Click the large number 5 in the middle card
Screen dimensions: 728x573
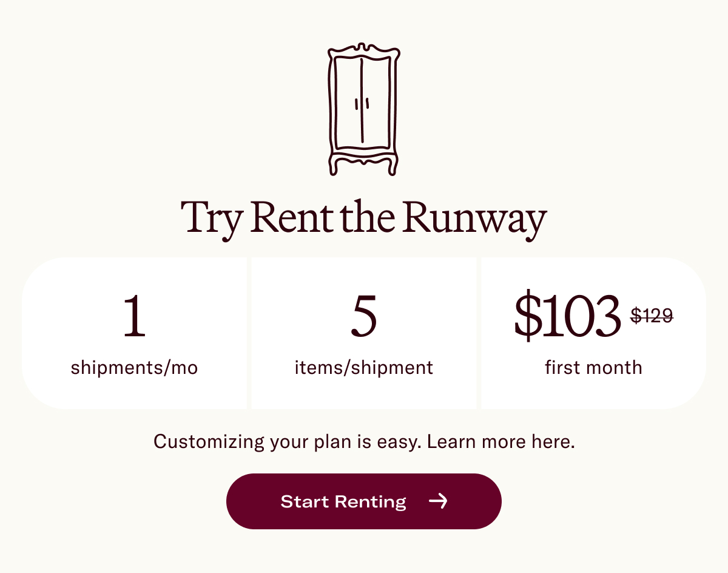pyautogui.click(x=363, y=316)
